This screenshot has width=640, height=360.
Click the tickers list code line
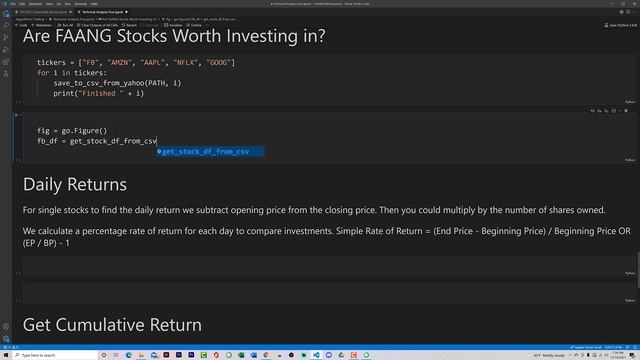pos(136,62)
